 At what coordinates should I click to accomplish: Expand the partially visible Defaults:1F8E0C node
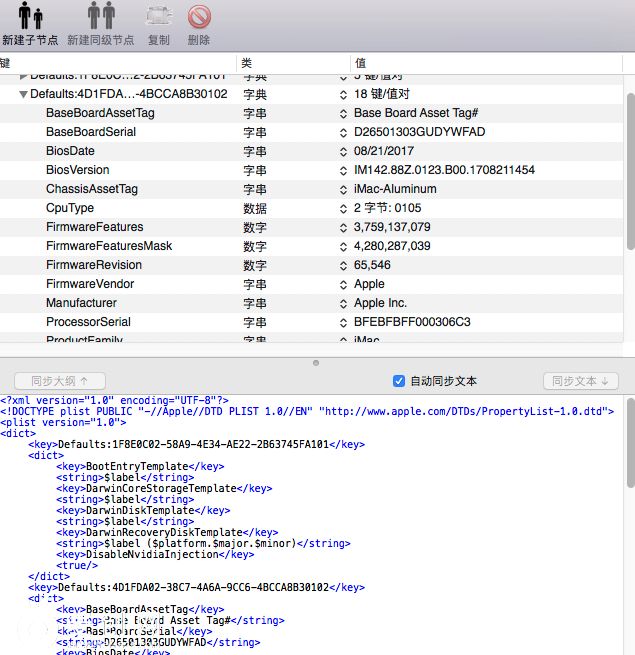(x=23, y=76)
